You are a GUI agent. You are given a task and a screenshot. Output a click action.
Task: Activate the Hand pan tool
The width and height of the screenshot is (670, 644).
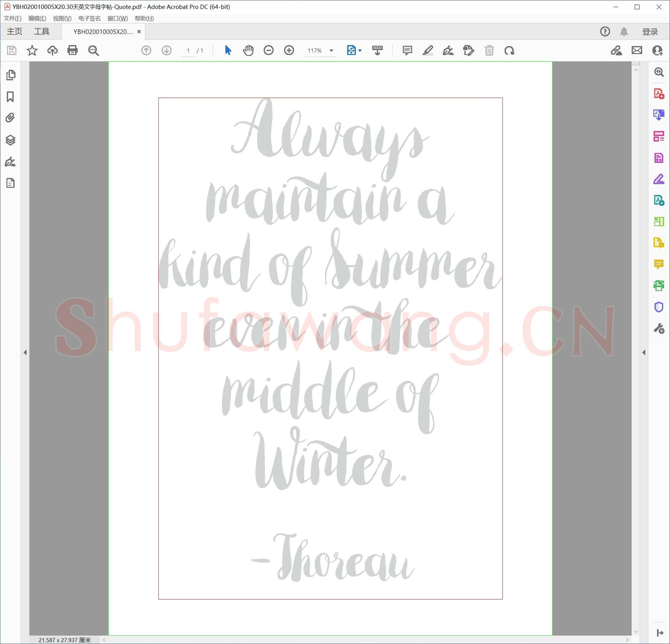click(x=248, y=50)
